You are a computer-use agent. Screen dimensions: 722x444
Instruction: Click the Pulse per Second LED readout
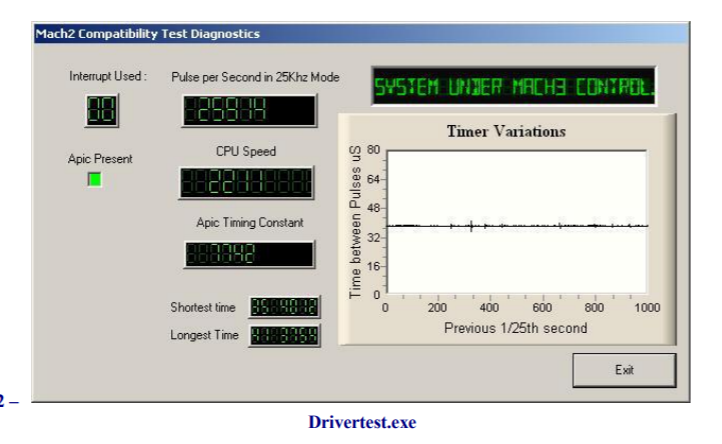(x=249, y=110)
